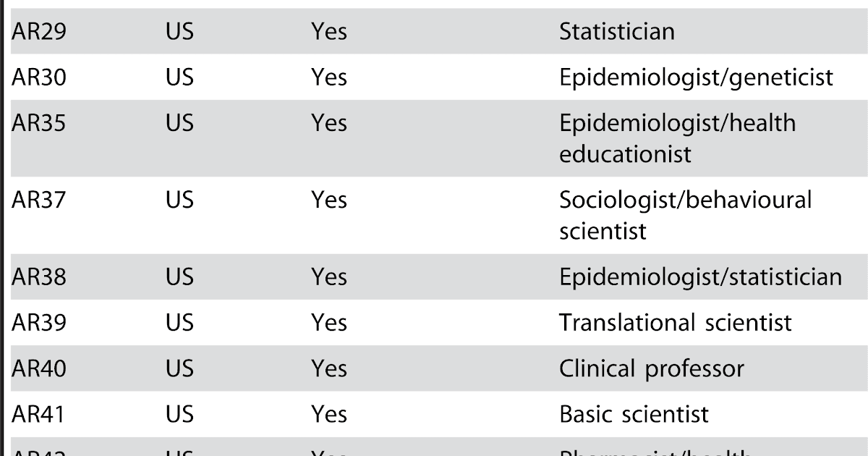This screenshot has height=456, width=868.
Task: Click the 'Basic scientist' entry
Action: tap(634, 415)
